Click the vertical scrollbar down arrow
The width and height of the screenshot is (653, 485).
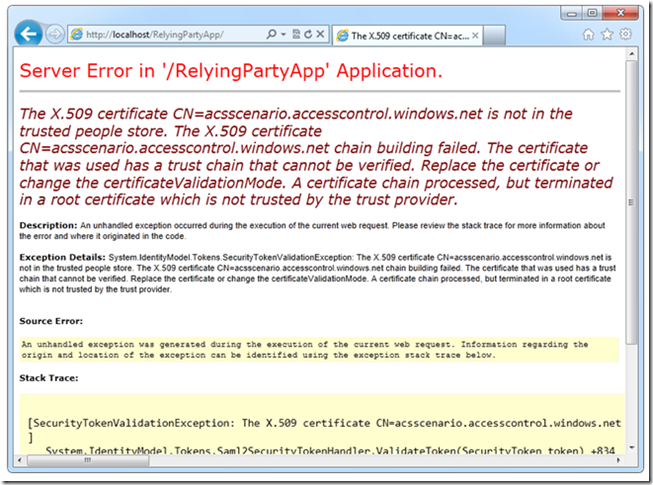[x=632, y=448]
